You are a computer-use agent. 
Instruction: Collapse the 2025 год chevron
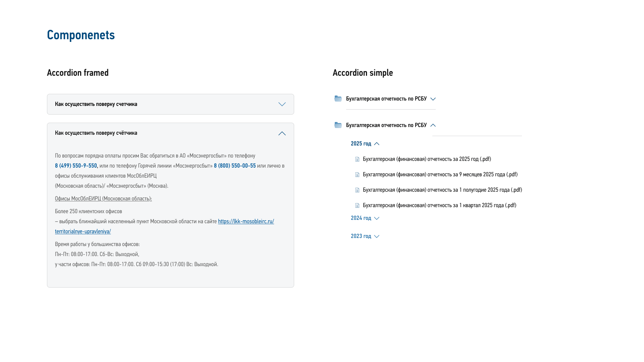[377, 144]
